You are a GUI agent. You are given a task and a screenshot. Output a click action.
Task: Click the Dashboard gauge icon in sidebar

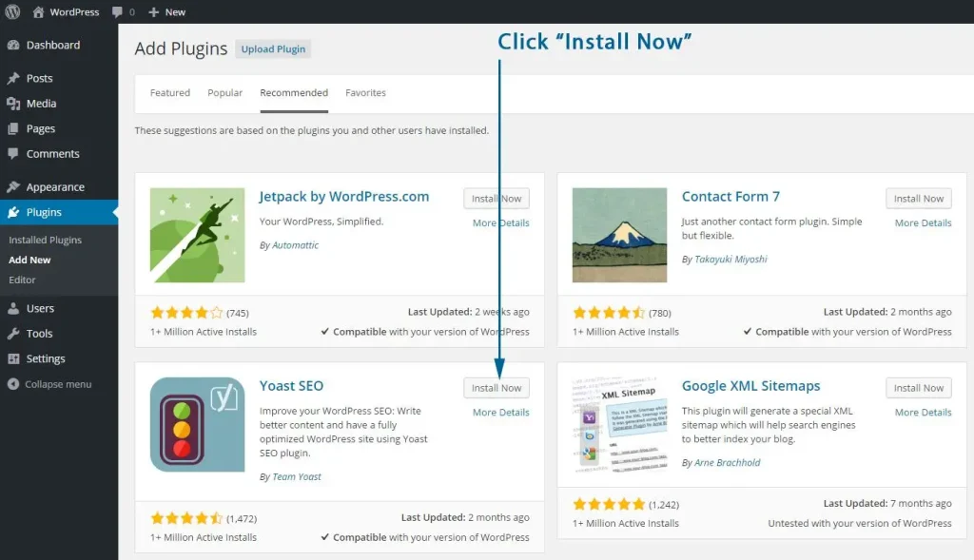[x=13, y=45]
